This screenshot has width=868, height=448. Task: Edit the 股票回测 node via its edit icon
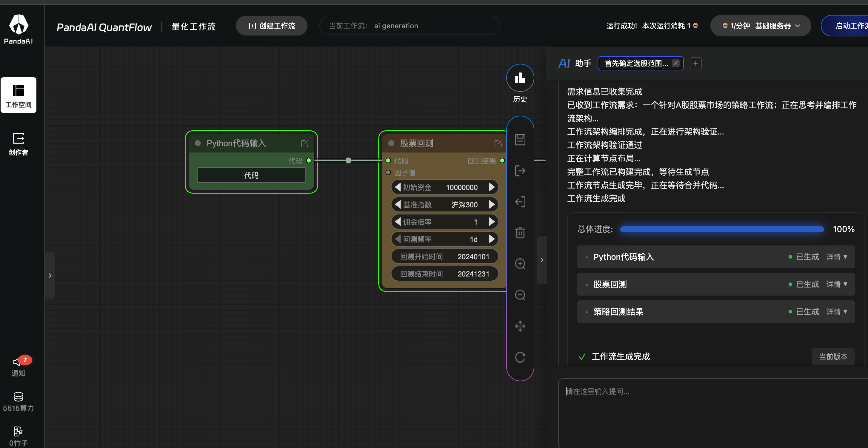pos(498,144)
